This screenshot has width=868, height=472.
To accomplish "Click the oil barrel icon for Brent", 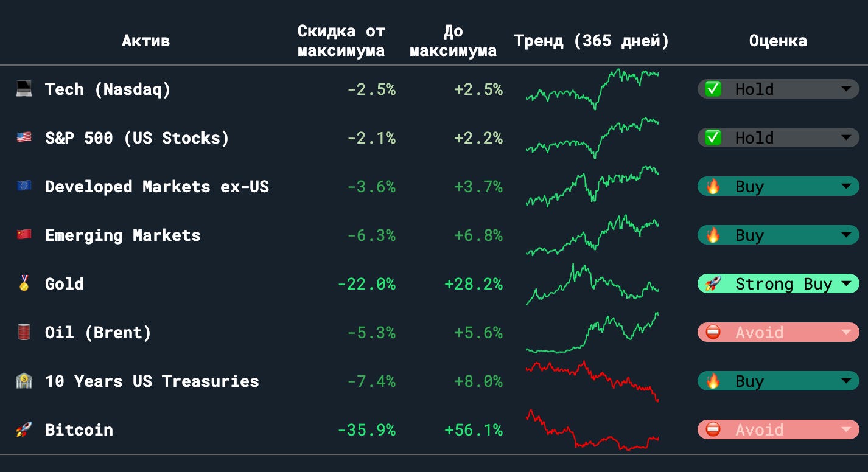I will [24, 332].
